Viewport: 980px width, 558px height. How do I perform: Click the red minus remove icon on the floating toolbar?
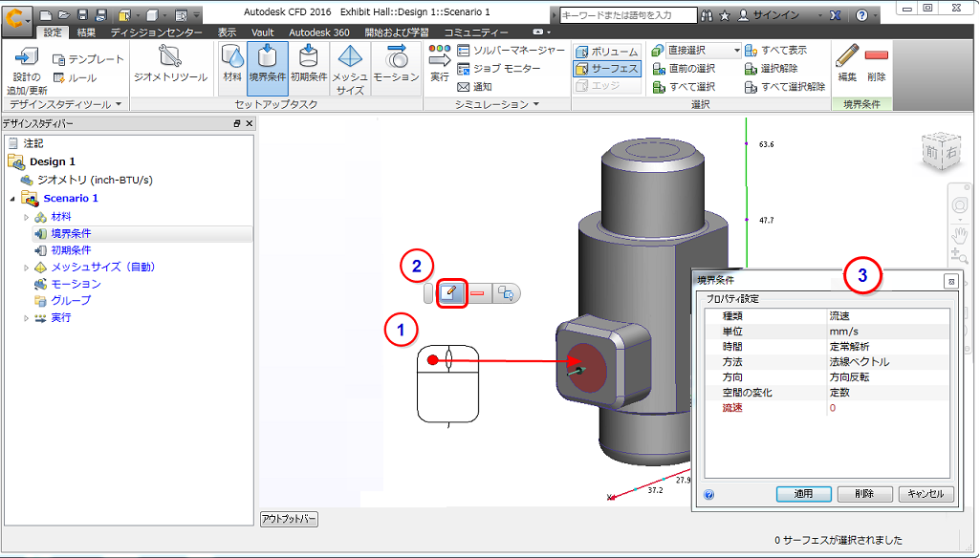pos(478,293)
